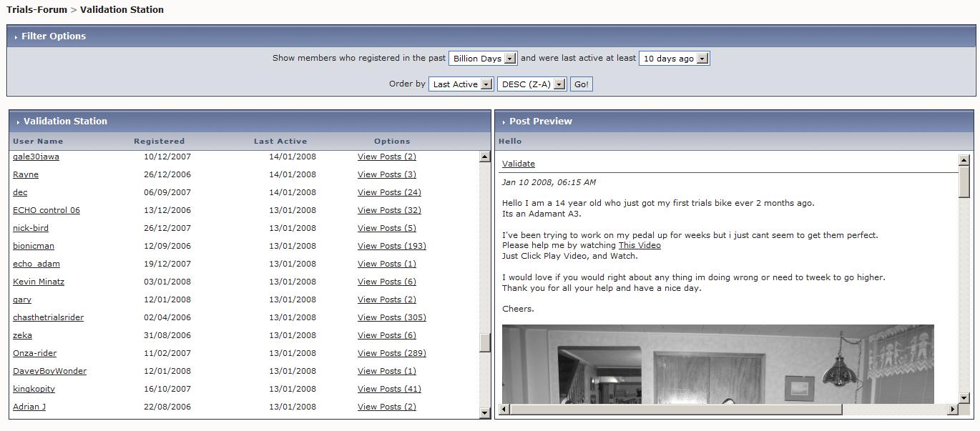Open the '10 days ago' last active dropdown
Viewport: 980px width, 431px height.
pyautogui.click(x=674, y=59)
